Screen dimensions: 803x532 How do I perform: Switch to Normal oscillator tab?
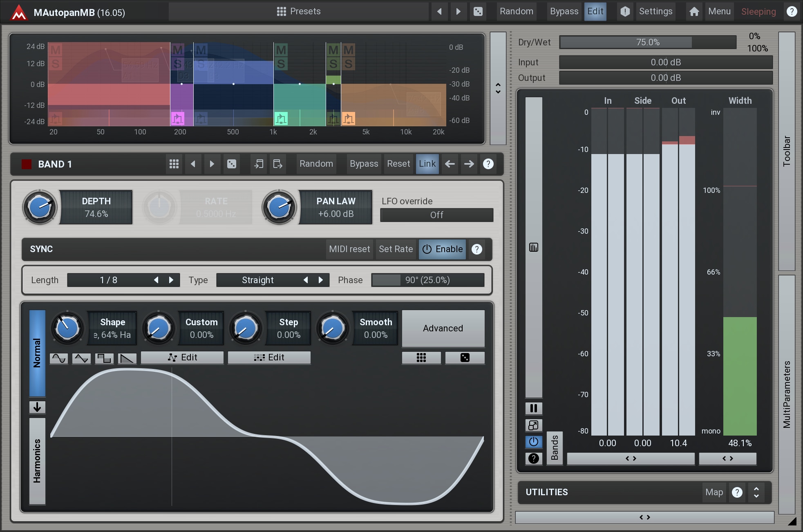pyautogui.click(x=37, y=353)
